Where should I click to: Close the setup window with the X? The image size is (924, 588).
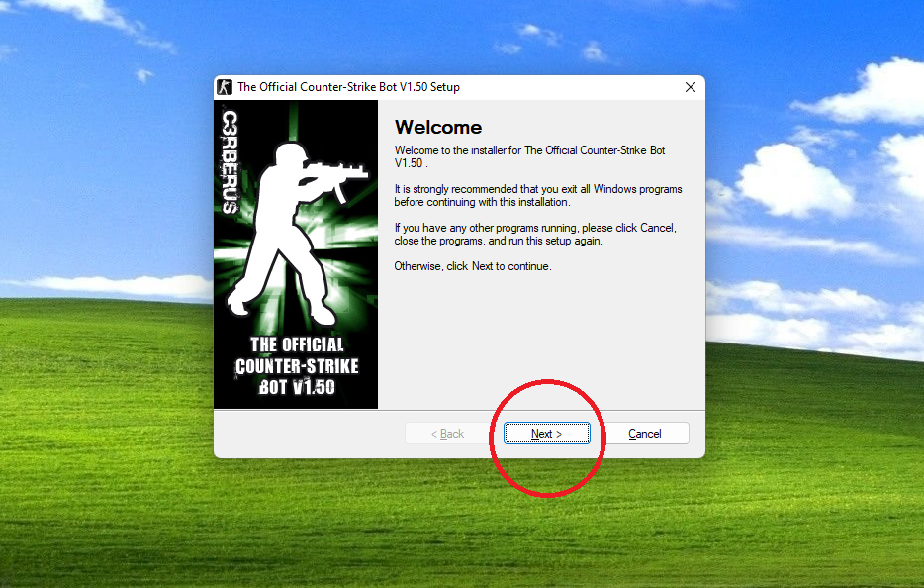(691, 87)
